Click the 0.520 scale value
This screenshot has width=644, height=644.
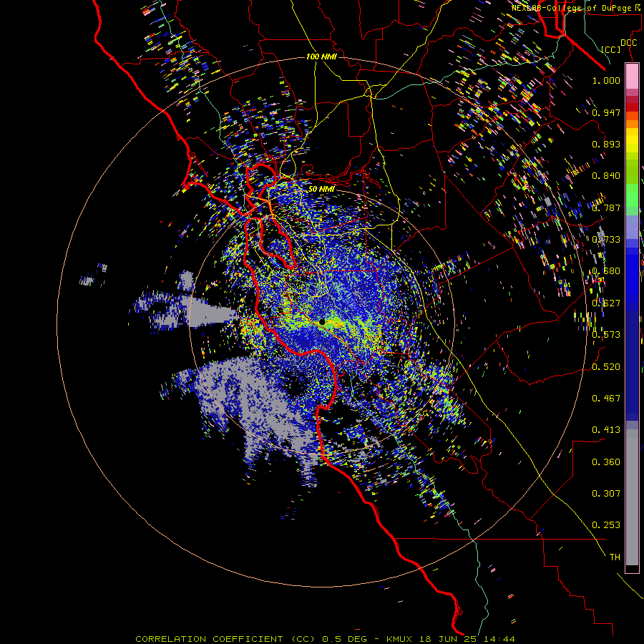tap(606, 366)
